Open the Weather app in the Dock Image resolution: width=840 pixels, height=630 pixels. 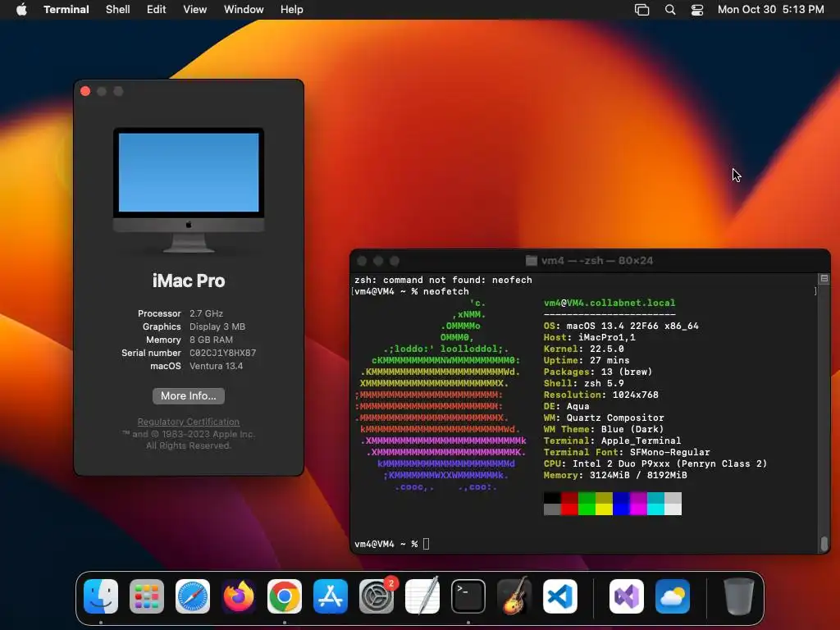(x=673, y=596)
